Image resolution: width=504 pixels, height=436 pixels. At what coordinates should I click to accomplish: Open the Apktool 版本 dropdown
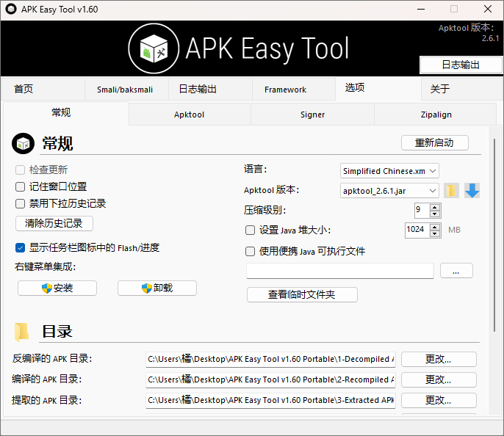point(389,191)
